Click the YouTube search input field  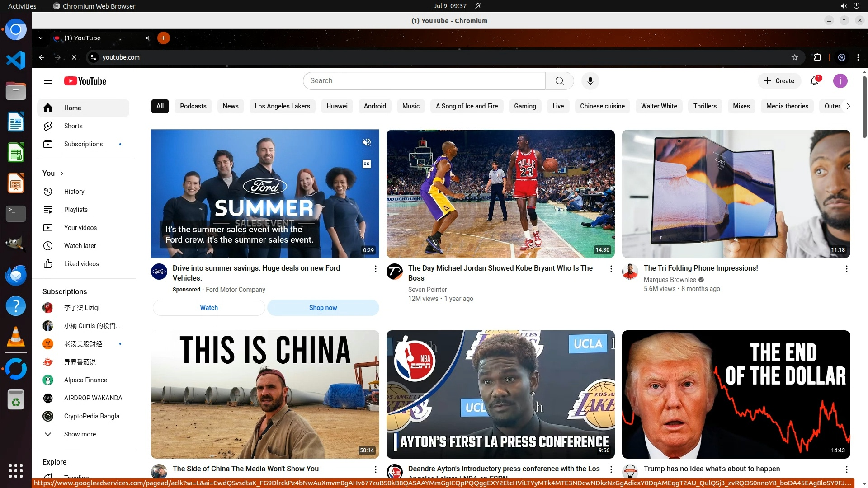click(424, 81)
